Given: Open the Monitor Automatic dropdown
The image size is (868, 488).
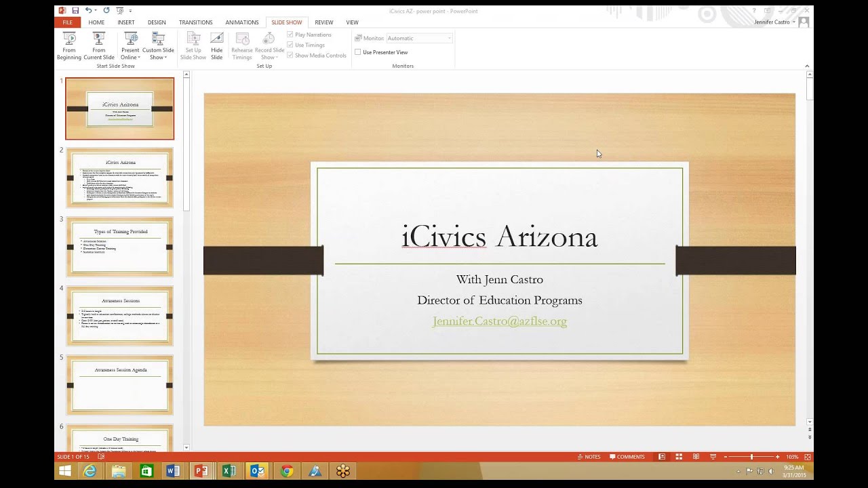Looking at the screenshot, I should 419,38.
